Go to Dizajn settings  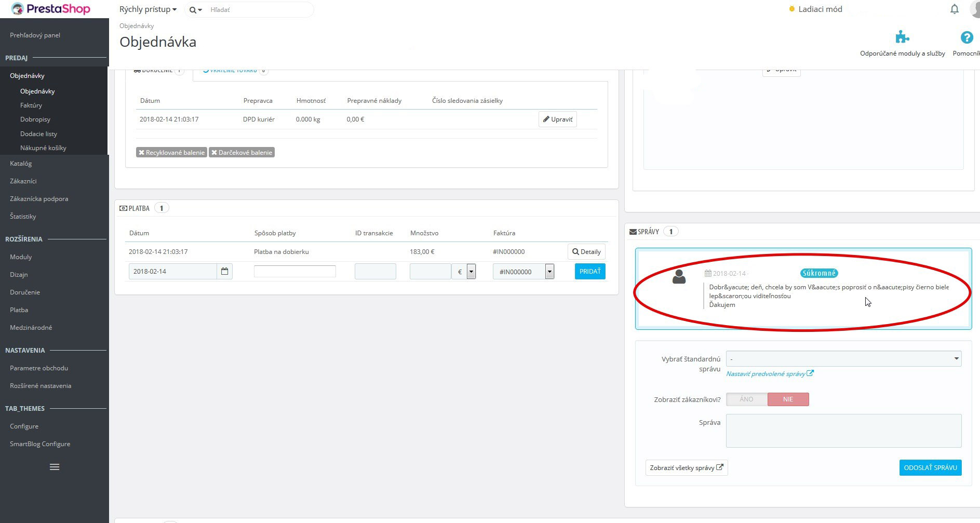coord(19,275)
